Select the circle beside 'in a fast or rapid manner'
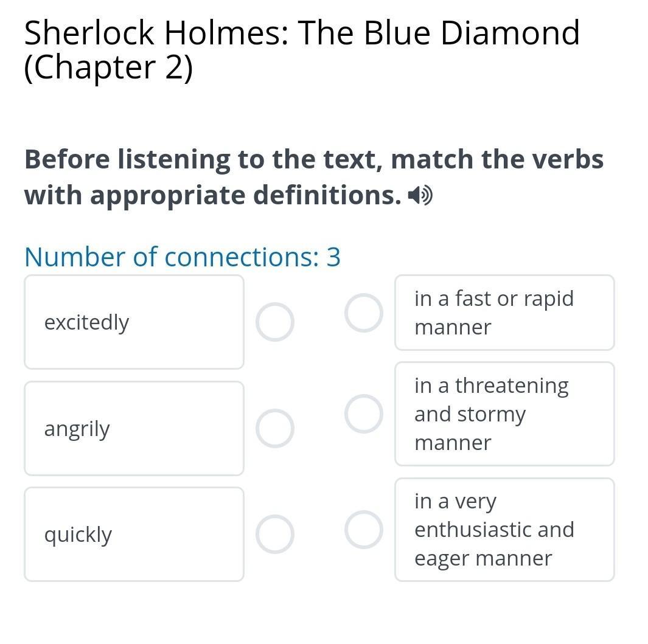648x644 pixels. click(x=363, y=313)
